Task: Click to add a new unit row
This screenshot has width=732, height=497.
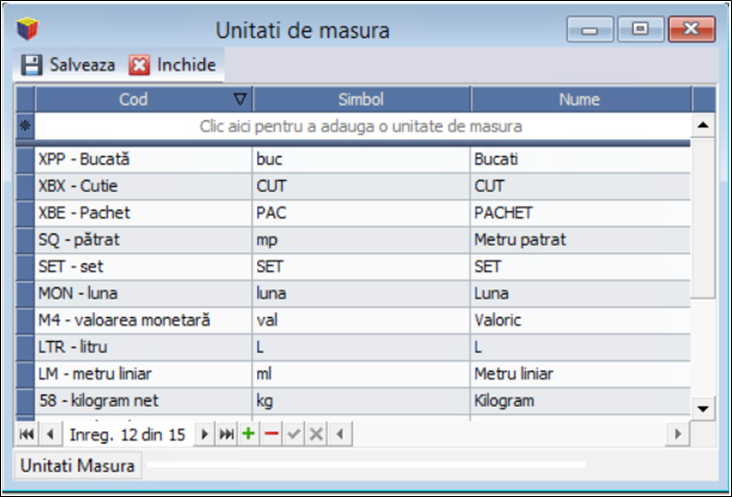Action: (361, 127)
